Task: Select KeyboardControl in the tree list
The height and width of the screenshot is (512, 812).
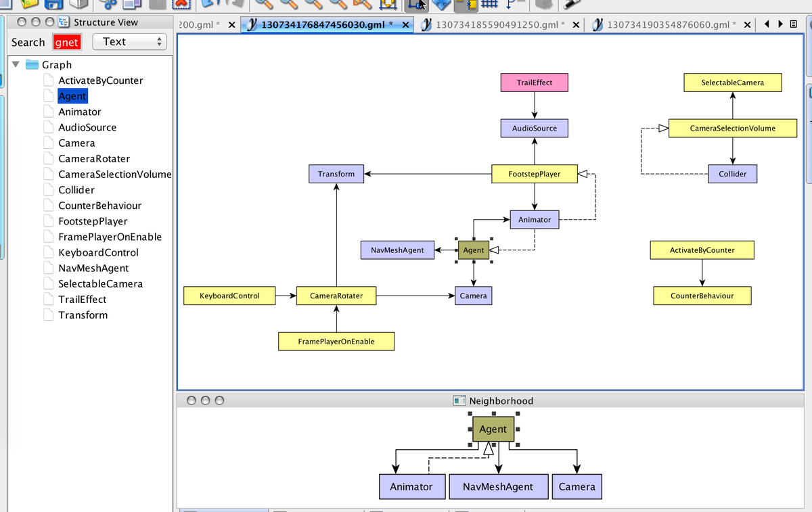Action: coord(98,252)
